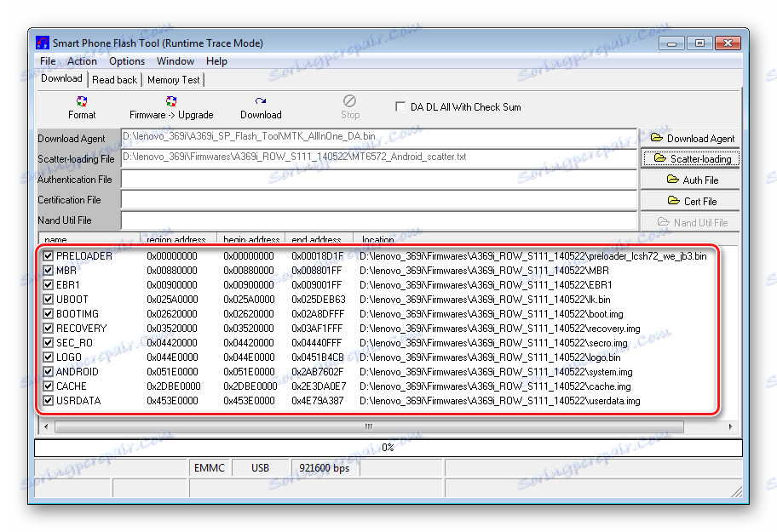777x532 pixels.
Task: Click begin address 0x453E0000 value
Action: click(x=249, y=400)
